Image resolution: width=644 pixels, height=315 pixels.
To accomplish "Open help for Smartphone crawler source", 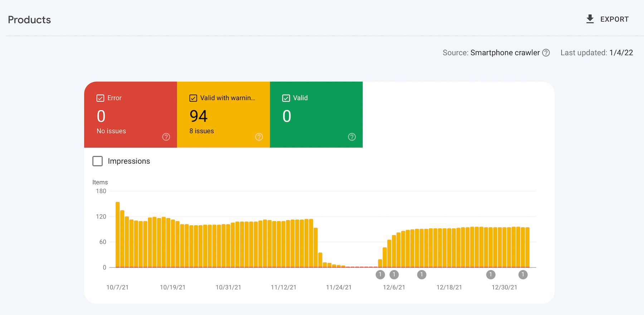I will (x=546, y=53).
